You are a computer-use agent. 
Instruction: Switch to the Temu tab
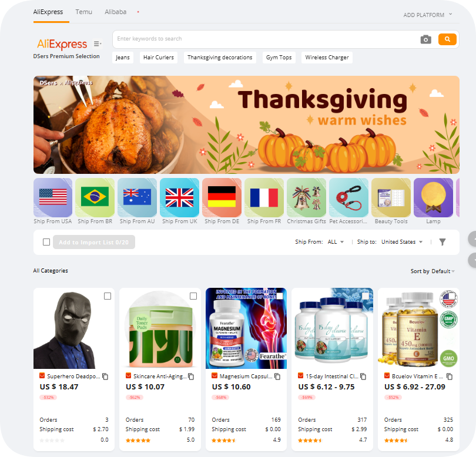tap(84, 12)
